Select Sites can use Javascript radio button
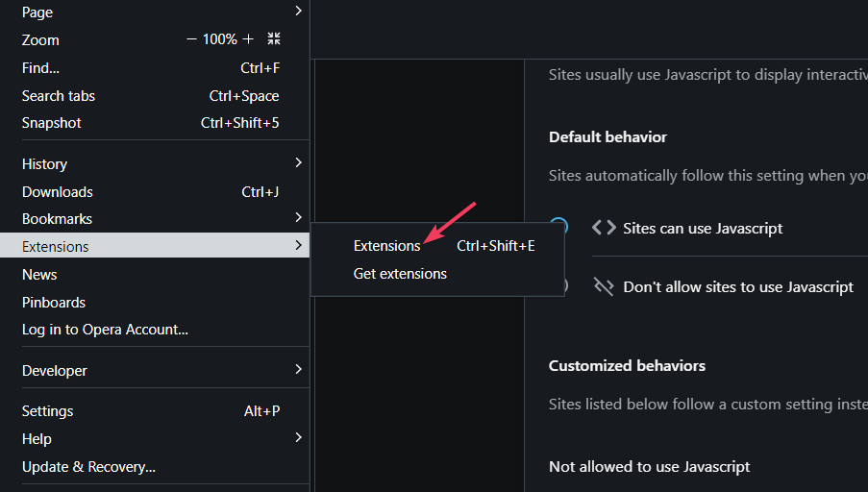 pyautogui.click(x=559, y=226)
